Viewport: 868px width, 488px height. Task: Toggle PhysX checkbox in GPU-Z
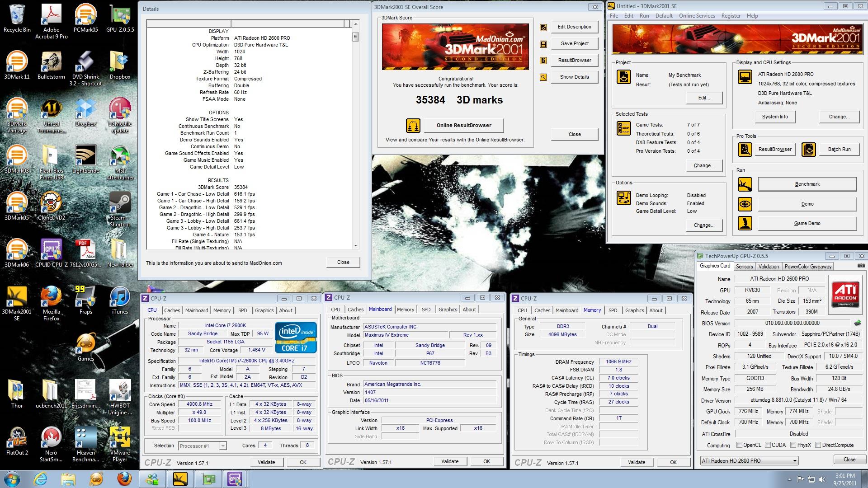click(x=793, y=445)
